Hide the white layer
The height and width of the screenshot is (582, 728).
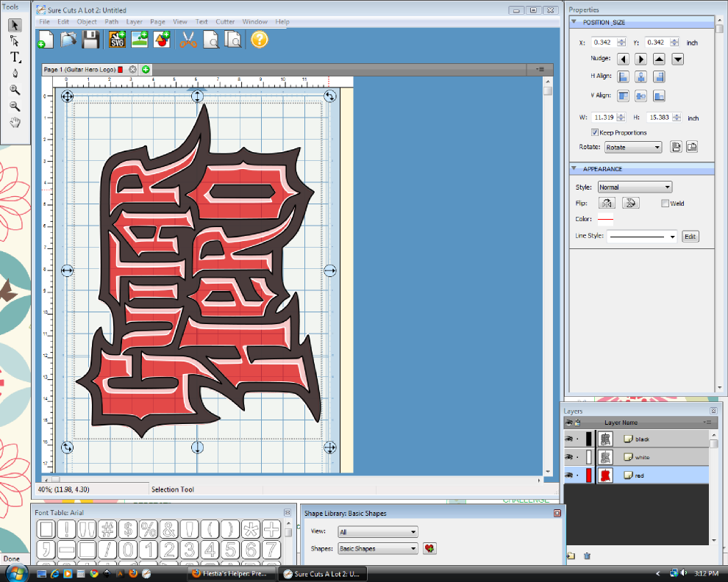568,456
